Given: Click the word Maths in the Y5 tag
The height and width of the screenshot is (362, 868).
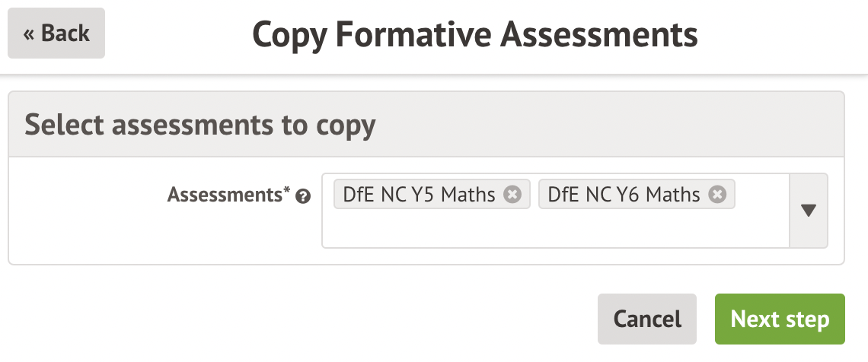Looking at the screenshot, I should pyautogui.click(x=468, y=195).
